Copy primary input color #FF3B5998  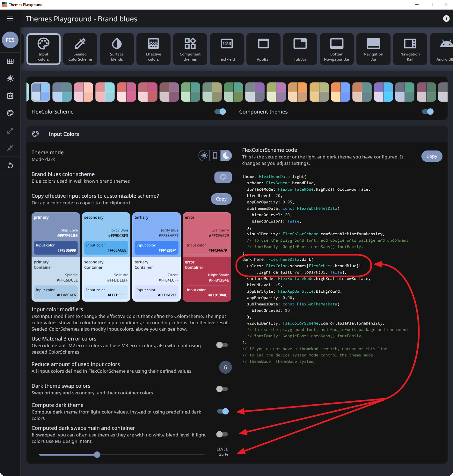pos(56,248)
